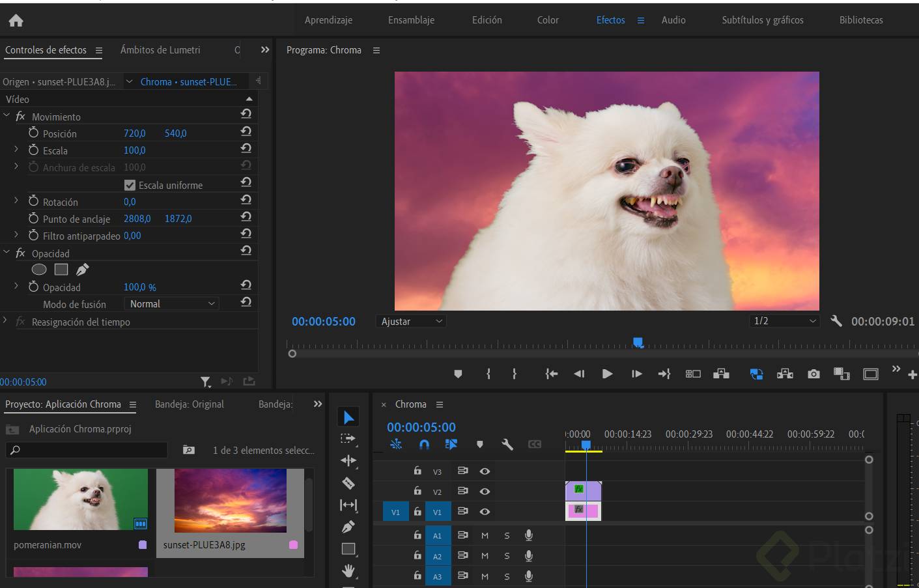Open the Ámbitos de Lumetri tab
919x588 pixels.
(160, 50)
